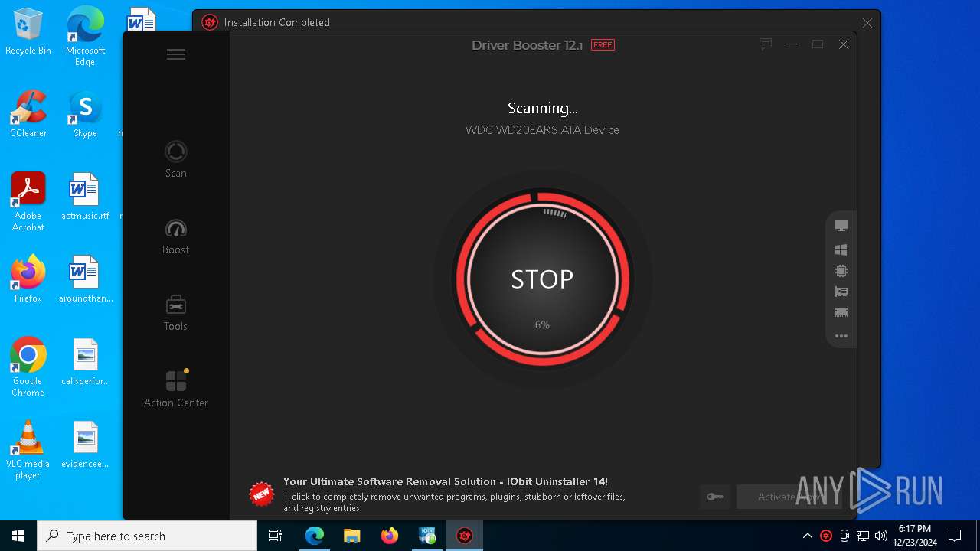Click the scan progress ring at 6%
Screen dimensions: 980x551
point(542,279)
